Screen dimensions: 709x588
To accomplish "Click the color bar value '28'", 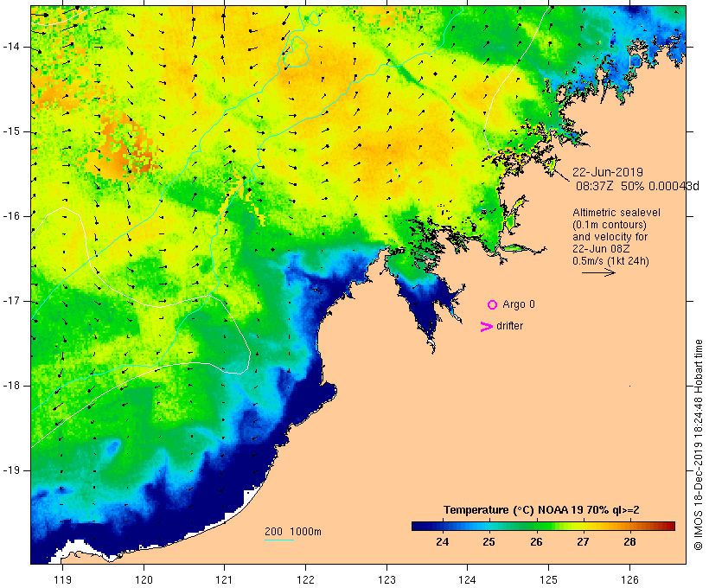I will (629, 541).
